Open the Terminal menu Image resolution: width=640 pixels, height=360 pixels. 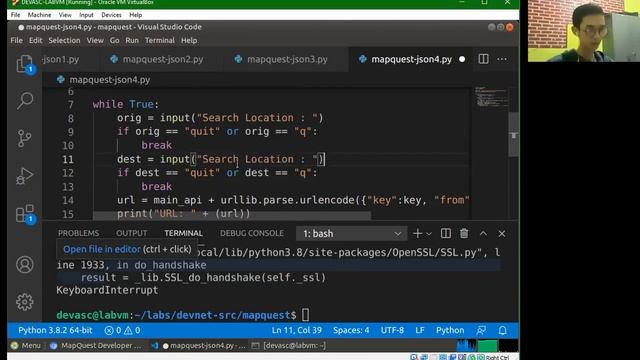click(160, 40)
